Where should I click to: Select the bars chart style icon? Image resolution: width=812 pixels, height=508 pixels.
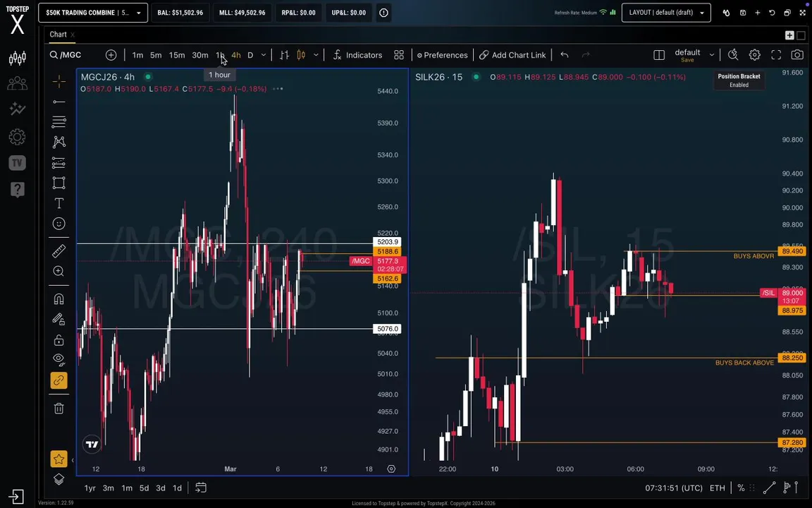click(x=284, y=55)
